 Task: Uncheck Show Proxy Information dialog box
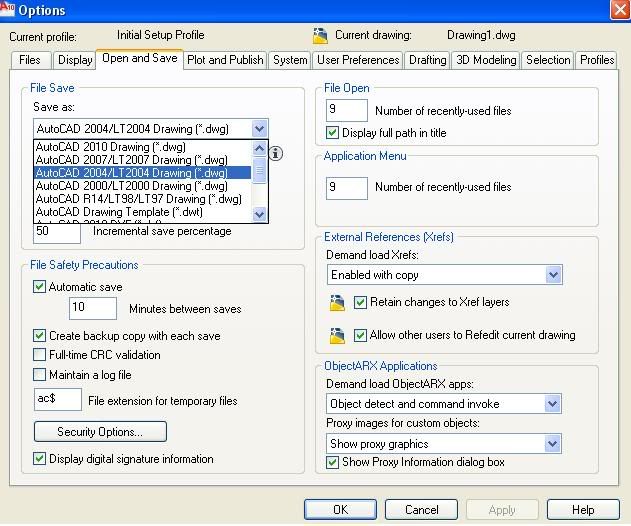(332, 462)
